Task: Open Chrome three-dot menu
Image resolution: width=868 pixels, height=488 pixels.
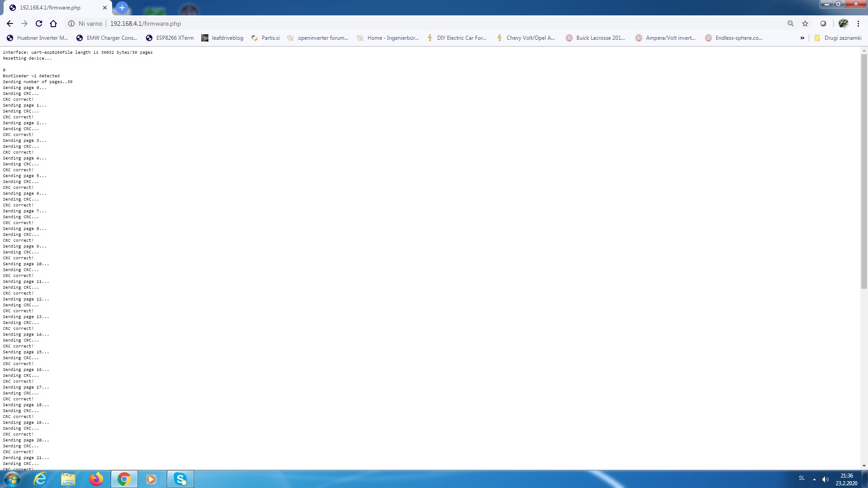Action: [x=858, y=23]
